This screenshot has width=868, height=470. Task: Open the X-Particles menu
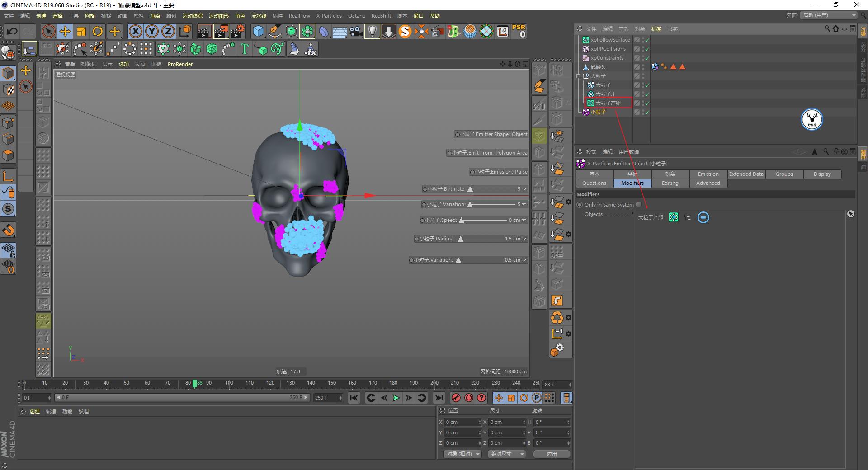(x=329, y=15)
